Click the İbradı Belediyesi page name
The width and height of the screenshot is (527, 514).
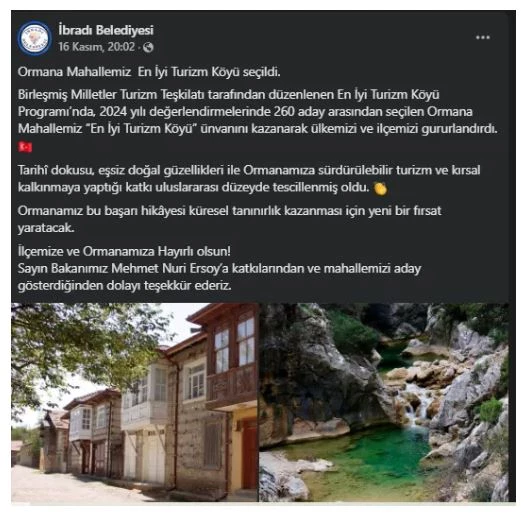pyautogui.click(x=106, y=30)
